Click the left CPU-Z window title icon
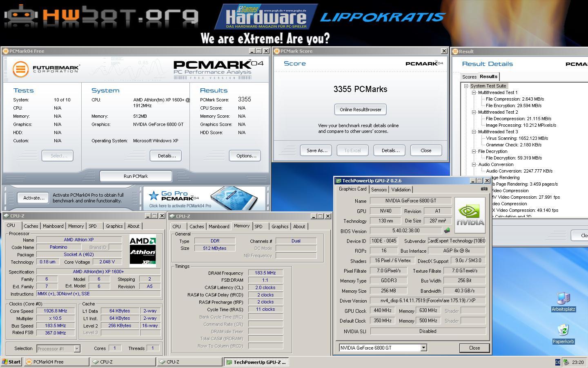This screenshot has width=588, height=368. (7, 216)
